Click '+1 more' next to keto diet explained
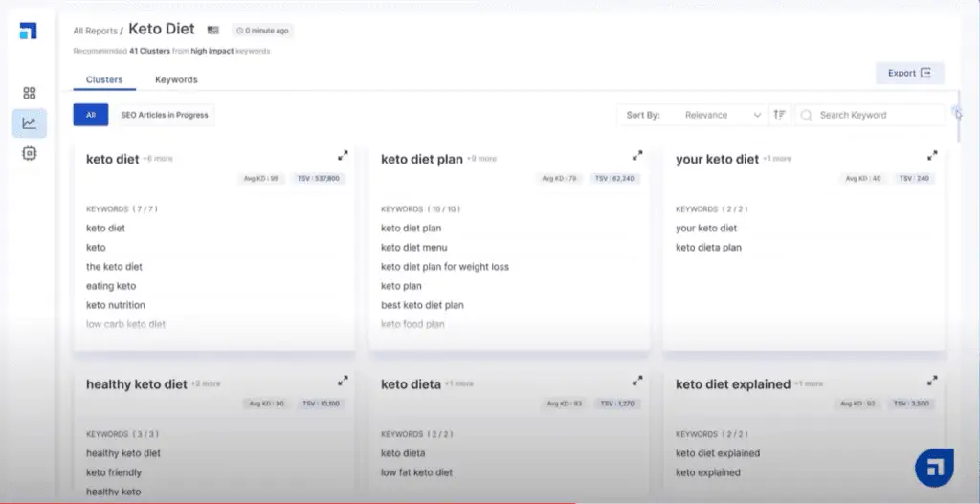This screenshot has height=504, width=980. [x=809, y=383]
